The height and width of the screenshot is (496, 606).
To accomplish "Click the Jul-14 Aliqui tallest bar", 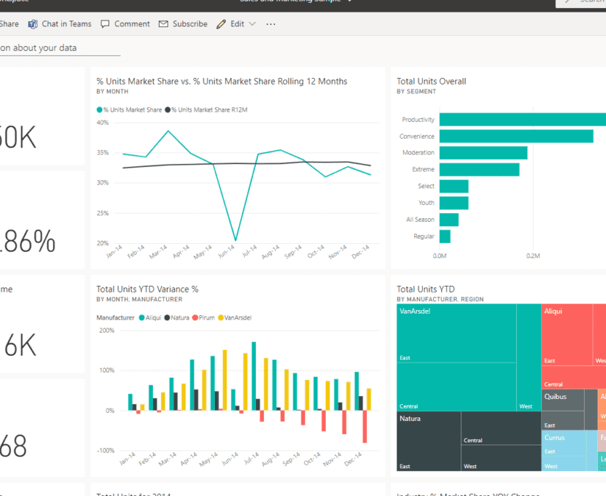I will (254, 376).
